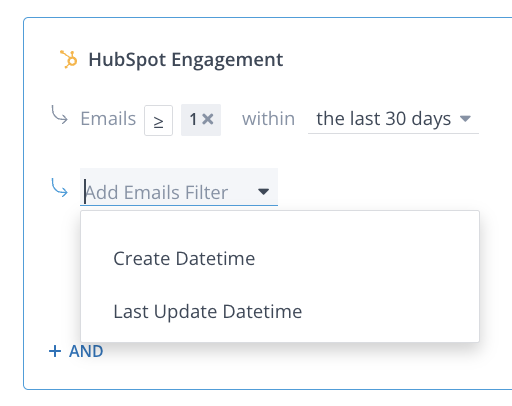Add a condition with + AND

(x=76, y=351)
